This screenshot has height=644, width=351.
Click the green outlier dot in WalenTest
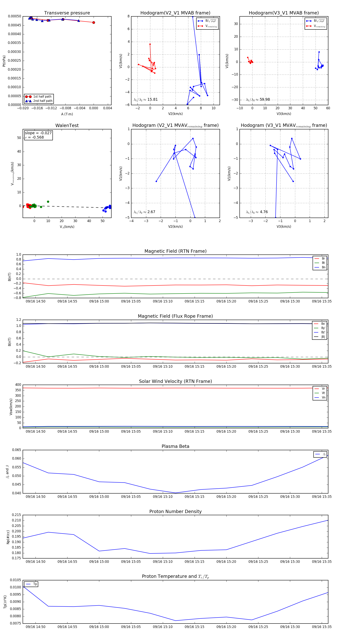click(48, 202)
